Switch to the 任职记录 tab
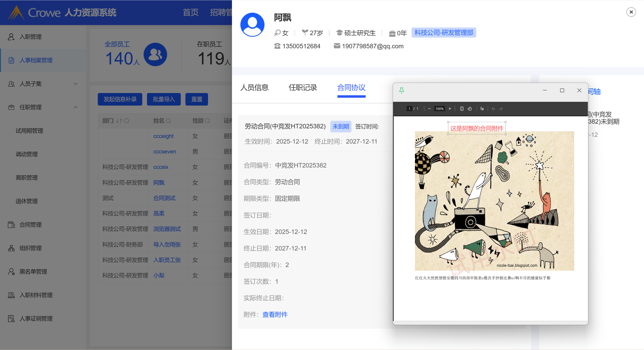The height and width of the screenshot is (350, 644). [302, 87]
